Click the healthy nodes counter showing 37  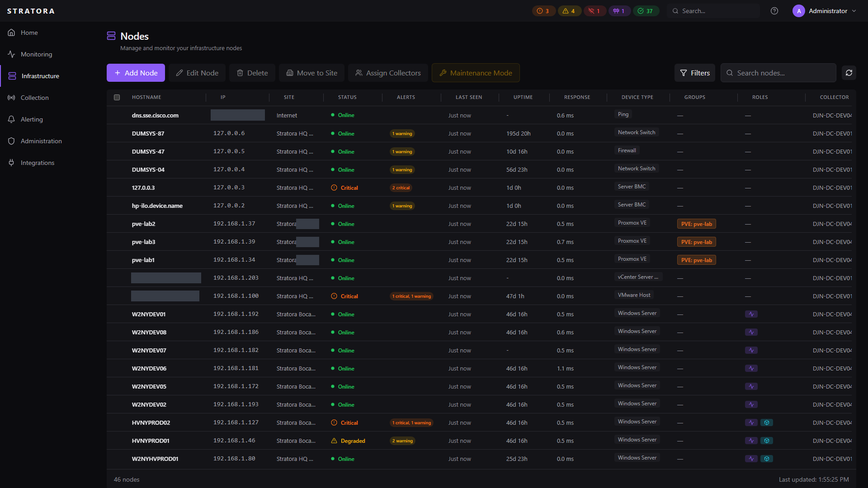pyautogui.click(x=646, y=11)
